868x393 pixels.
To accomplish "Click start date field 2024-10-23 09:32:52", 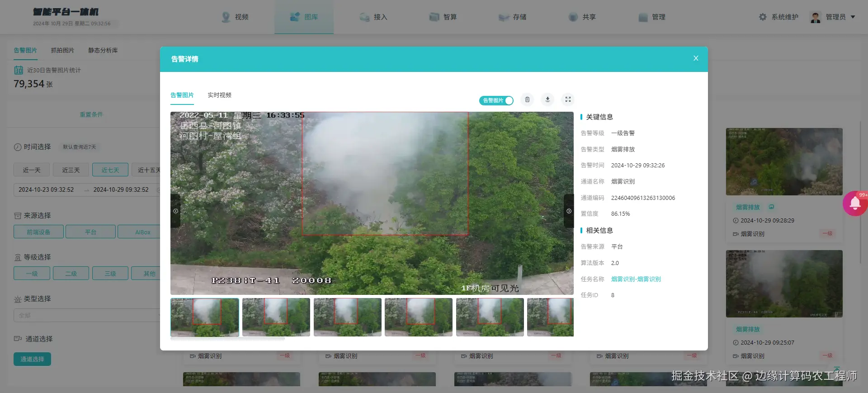I will click(x=46, y=189).
